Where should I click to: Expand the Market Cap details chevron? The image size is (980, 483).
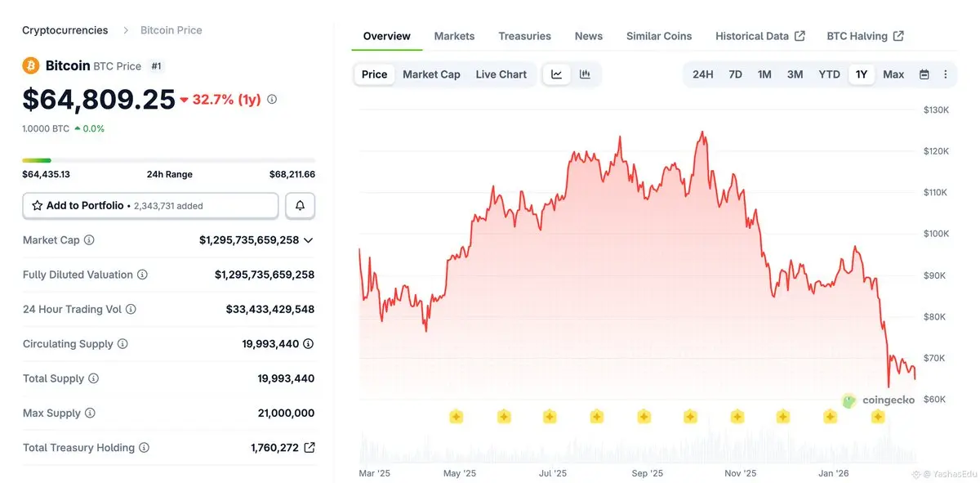coord(308,240)
